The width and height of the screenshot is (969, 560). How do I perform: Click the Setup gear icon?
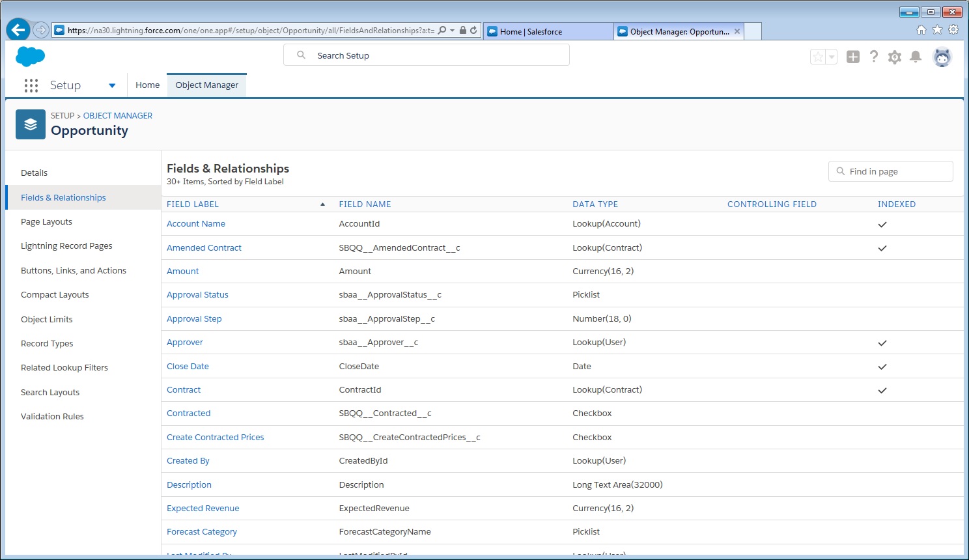[x=894, y=57]
